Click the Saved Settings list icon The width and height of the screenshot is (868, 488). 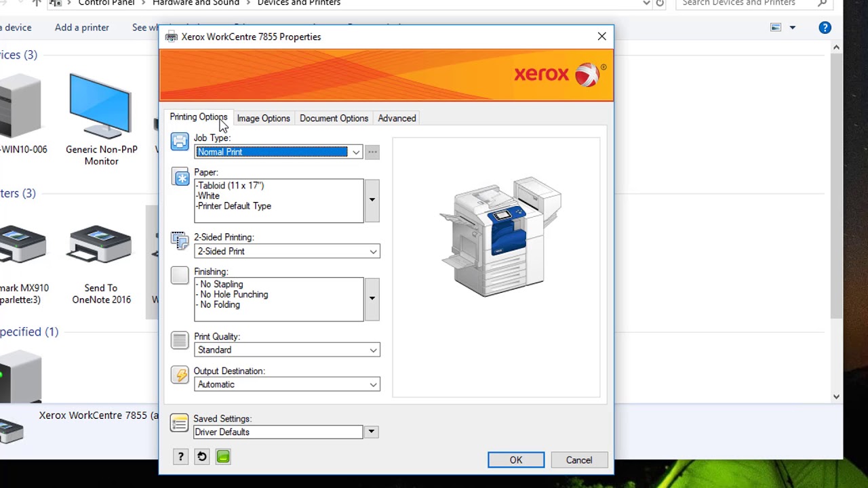pyautogui.click(x=179, y=424)
